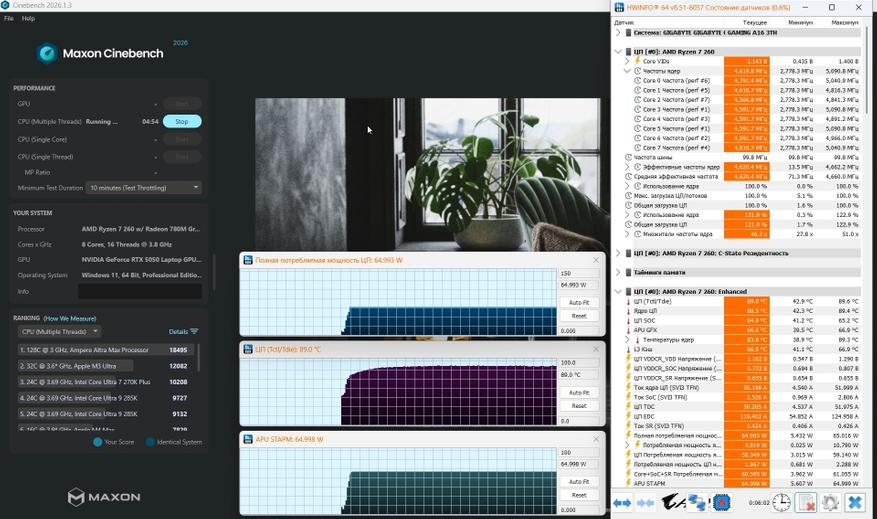Image resolution: width=877 pixels, height=519 pixels.
Task: Collapse the ЦП [#0]: AMD Ryzen 7 260 group
Action: point(618,51)
